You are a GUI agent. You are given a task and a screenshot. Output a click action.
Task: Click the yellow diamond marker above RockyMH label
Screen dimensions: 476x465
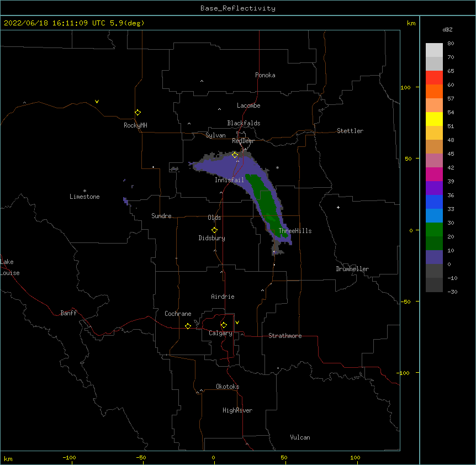137,113
